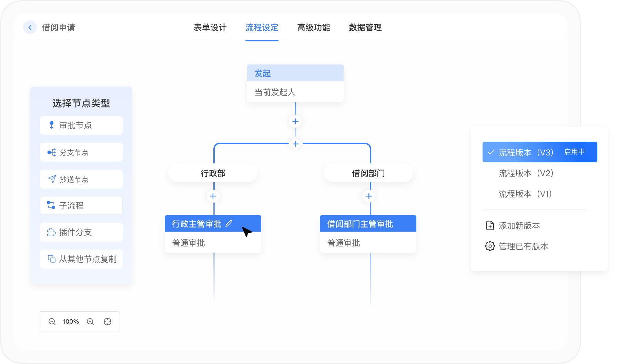Click the plus button under 行政部
Viewport: 618px width, 364px height.
click(213, 196)
